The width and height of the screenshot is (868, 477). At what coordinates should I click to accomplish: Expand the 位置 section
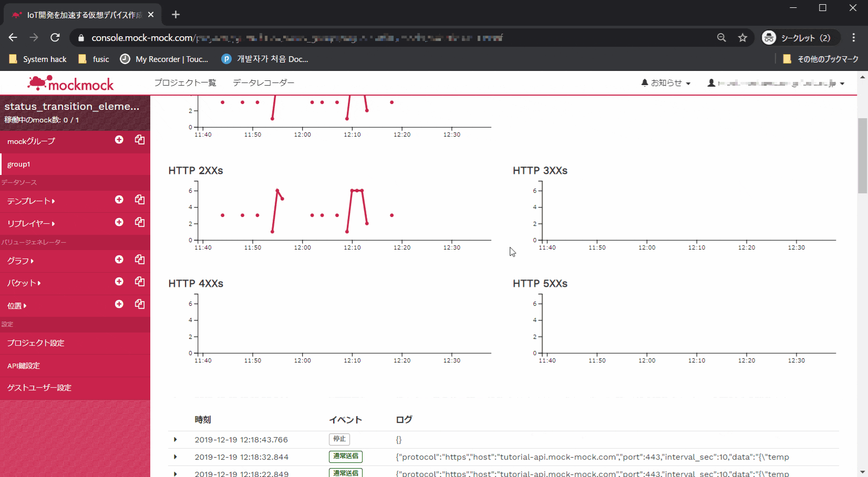17,306
